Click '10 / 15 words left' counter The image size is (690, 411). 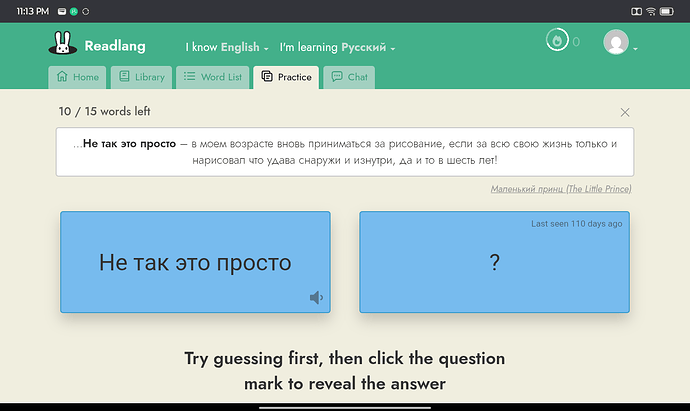[104, 111]
